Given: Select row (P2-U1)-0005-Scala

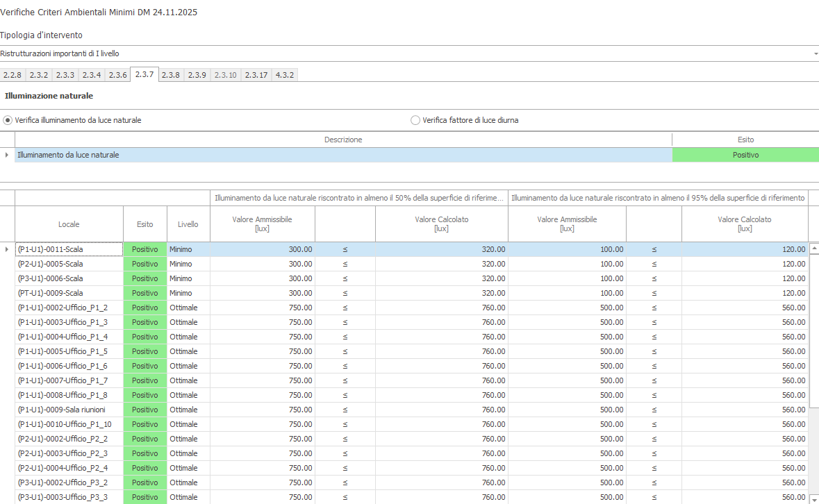Looking at the screenshot, I should (50, 264).
